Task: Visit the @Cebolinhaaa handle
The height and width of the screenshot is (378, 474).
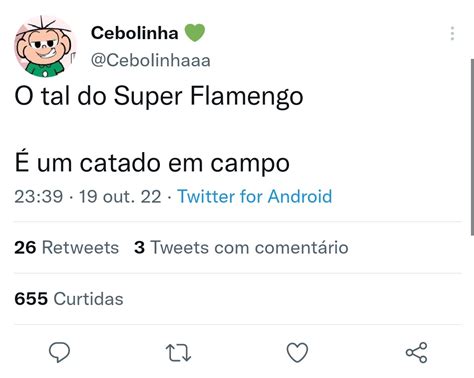Action: coord(151,60)
